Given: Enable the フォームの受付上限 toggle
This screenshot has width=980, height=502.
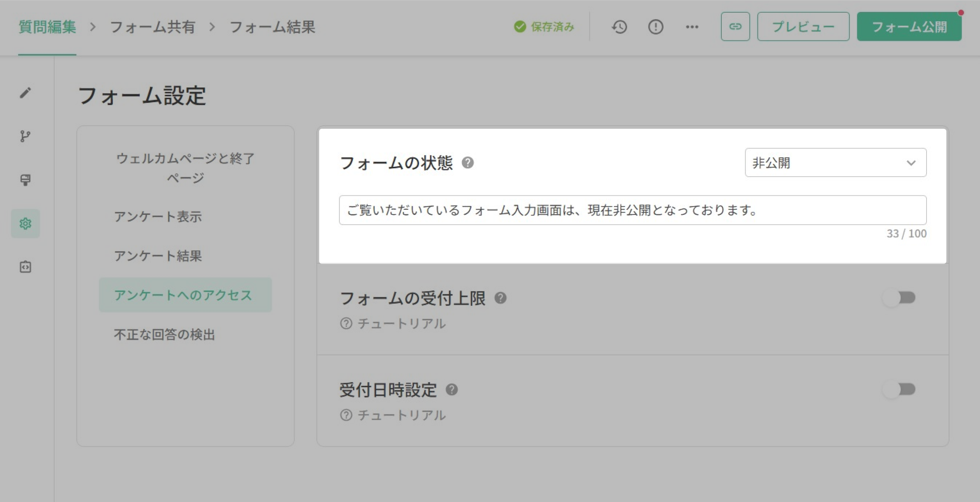Looking at the screenshot, I should 899,297.
